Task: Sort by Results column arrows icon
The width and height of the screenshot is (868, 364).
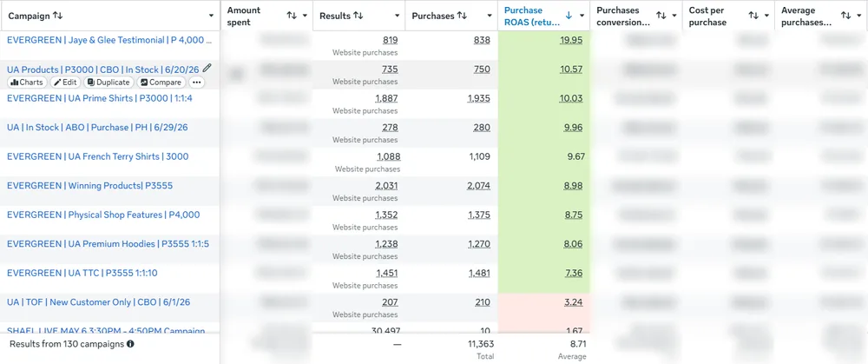Action: click(x=358, y=16)
